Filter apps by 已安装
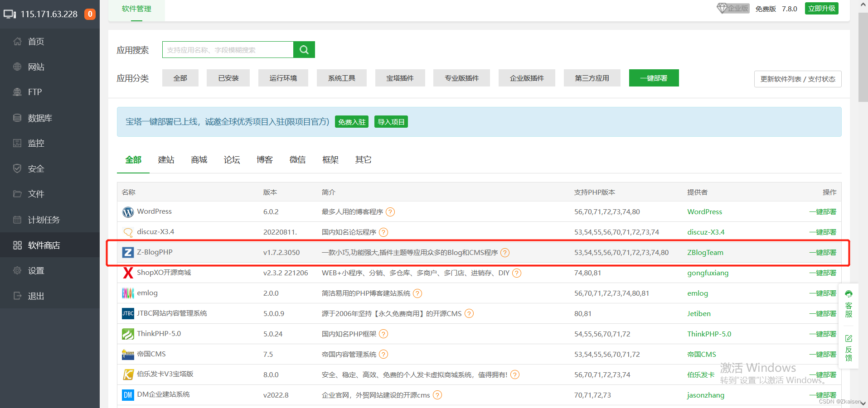868x408 pixels. coord(228,78)
